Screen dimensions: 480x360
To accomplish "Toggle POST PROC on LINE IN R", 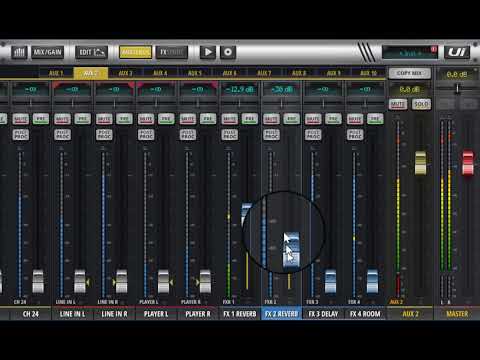I will tap(104, 135).
